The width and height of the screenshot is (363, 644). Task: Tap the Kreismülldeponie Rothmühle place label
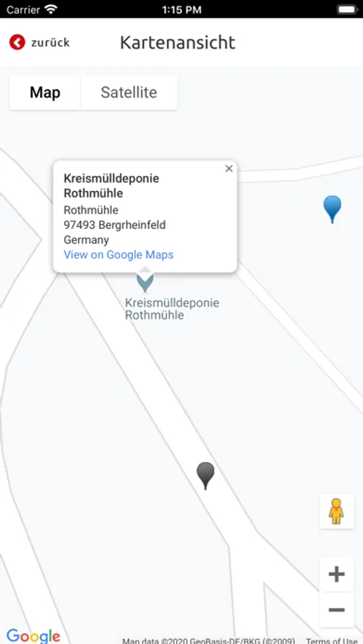(x=172, y=309)
